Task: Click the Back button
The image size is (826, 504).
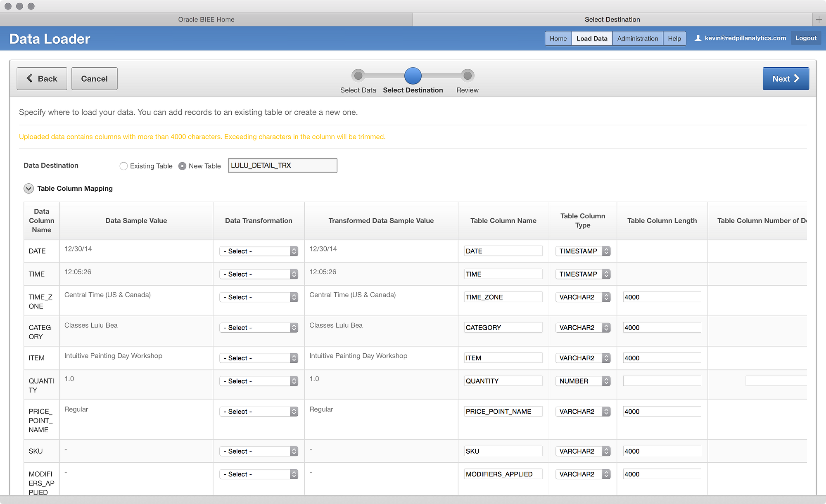Action: (x=42, y=79)
